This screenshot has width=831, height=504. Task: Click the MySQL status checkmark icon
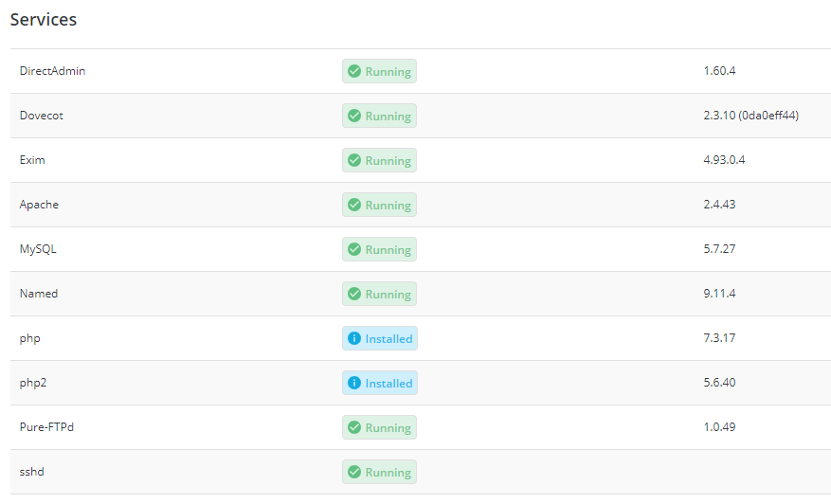pyautogui.click(x=354, y=249)
